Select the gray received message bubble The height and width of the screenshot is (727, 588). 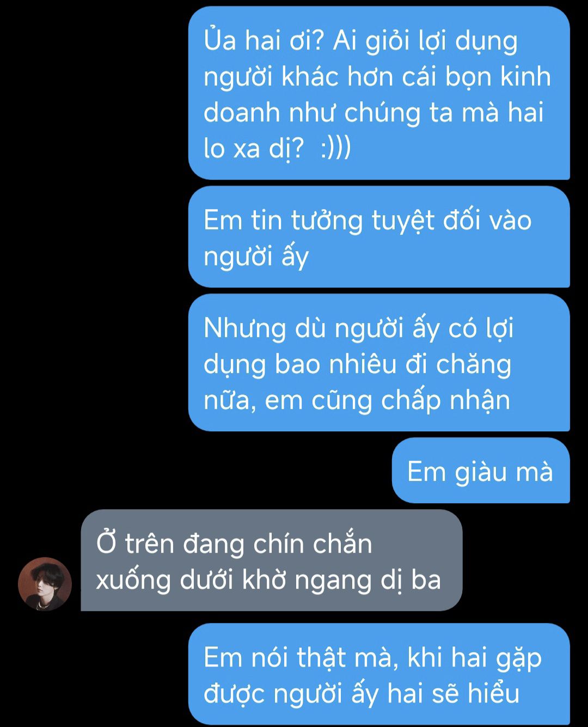[x=272, y=560]
